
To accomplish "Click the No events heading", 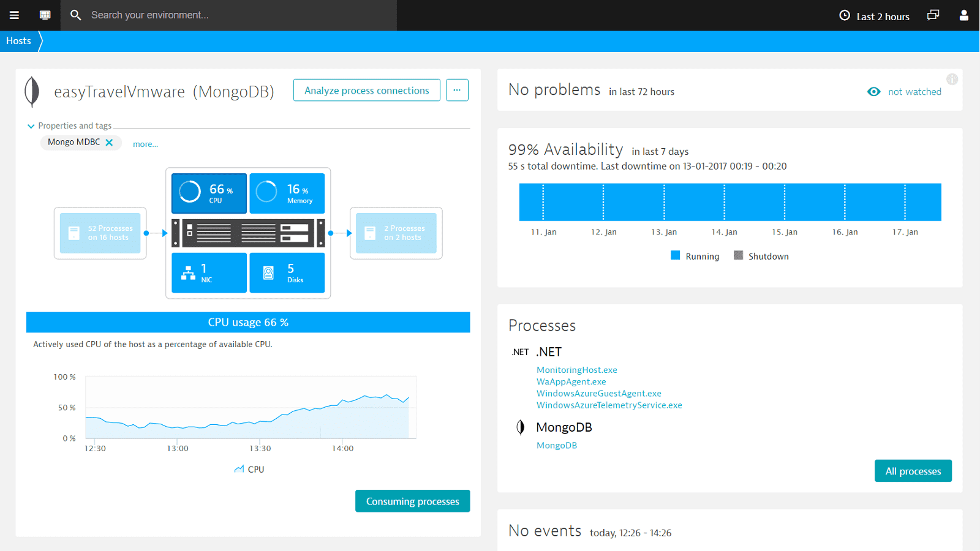I will pyautogui.click(x=545, y=531).
